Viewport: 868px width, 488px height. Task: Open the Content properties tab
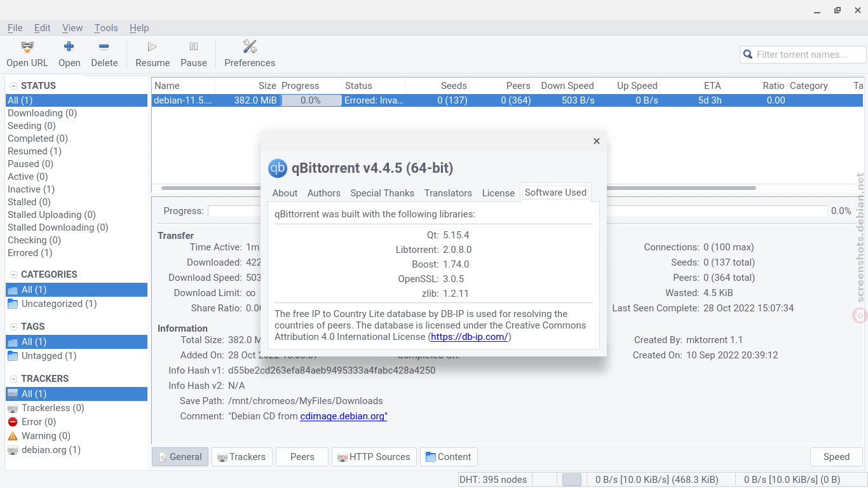click(449, 457)
